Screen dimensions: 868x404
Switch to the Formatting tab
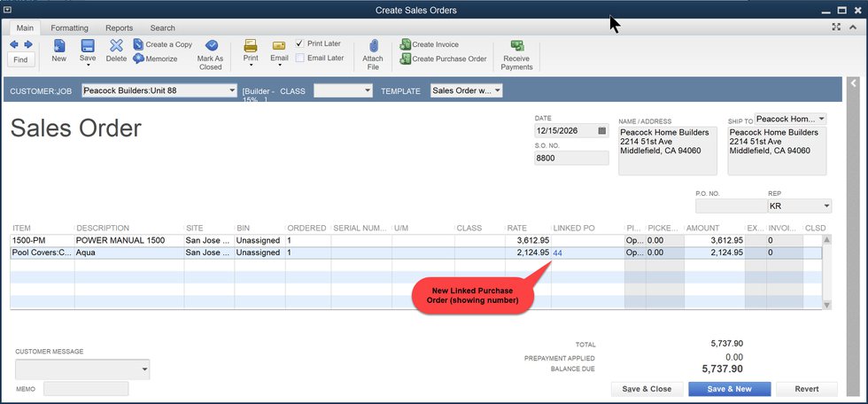click(x=69, y=28)
